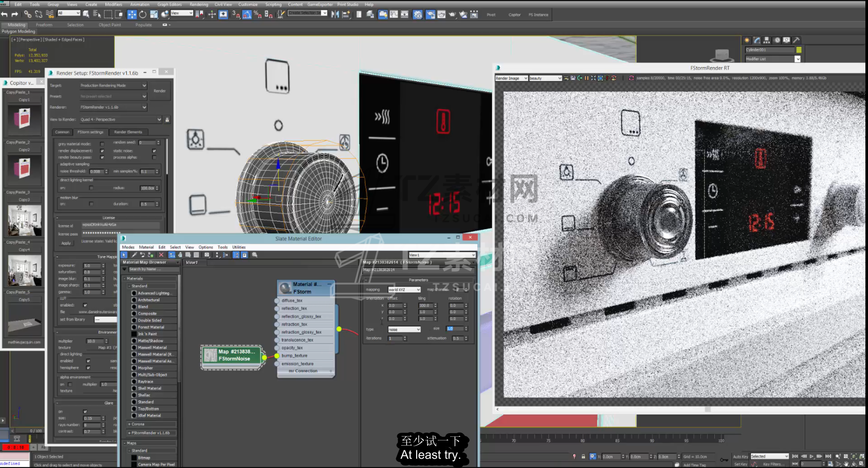Open the Utilities menu in Slate Editor
Screen dimensions: 868x468
[x=239, y=247]
